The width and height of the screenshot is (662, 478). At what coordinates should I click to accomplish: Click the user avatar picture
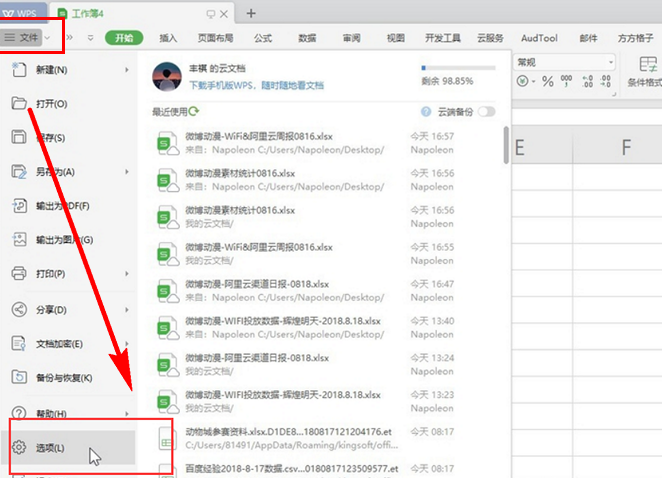167,76
